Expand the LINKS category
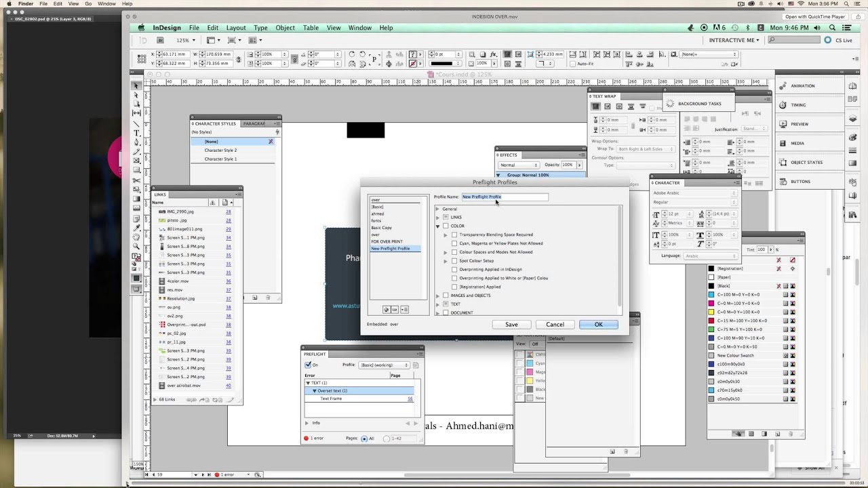The width and height of the screenshot is (868, 488). point(438,218)
